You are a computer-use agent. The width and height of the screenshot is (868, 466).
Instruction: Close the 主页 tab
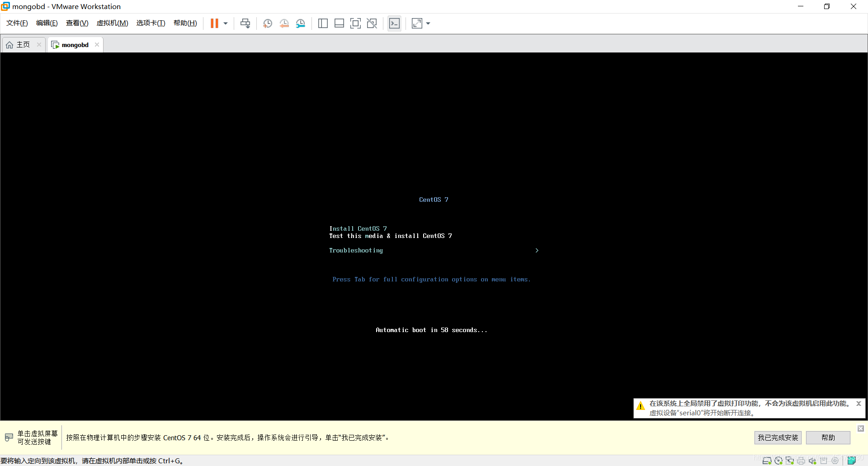coord(39,44)
